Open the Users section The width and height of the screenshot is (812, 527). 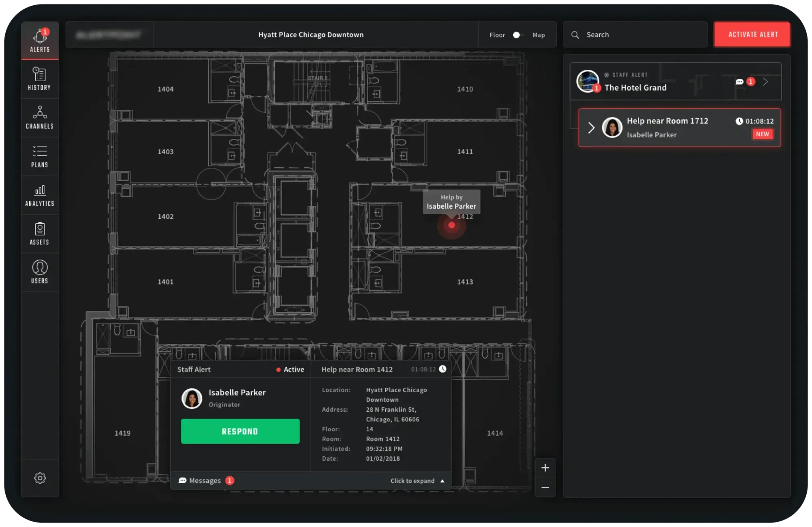click(40, 272)
